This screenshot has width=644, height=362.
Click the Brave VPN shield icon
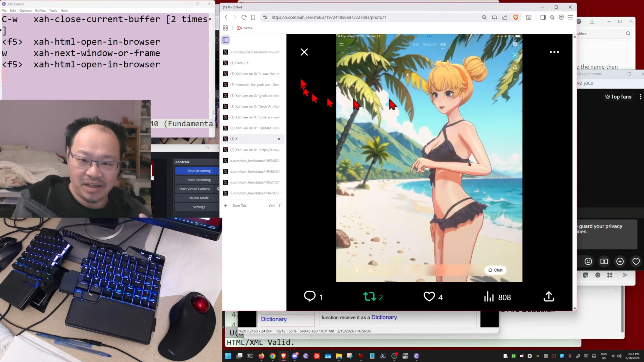(x=562, y=17)
